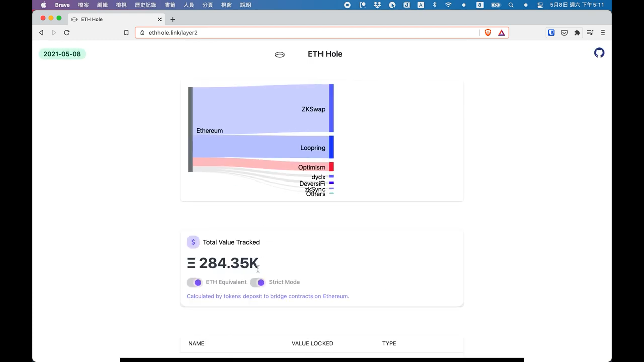Open the 分頁 menu
Screen dimensions: 644x362
(x=207, y=5)
